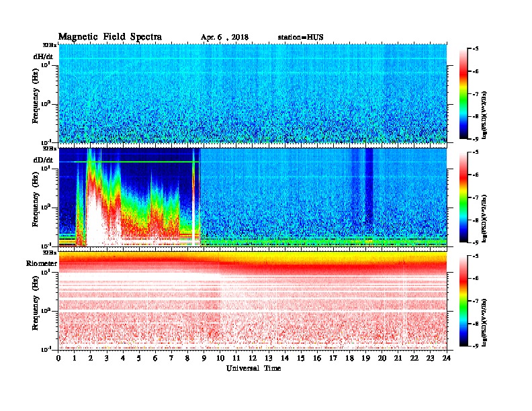Select hour "21" tick on Universal Time axis

coord(398,358)
